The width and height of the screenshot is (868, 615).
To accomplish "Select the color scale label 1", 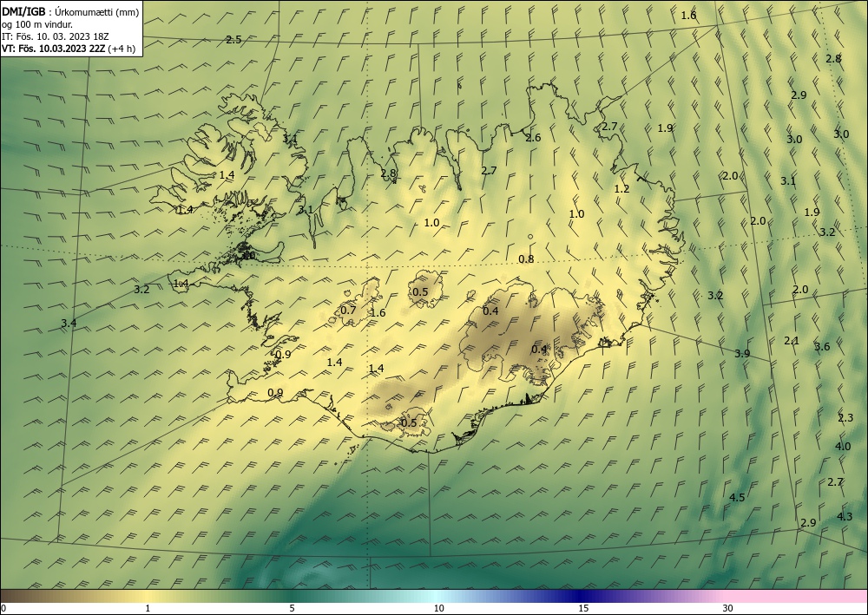I will click(x=148, y=609).
